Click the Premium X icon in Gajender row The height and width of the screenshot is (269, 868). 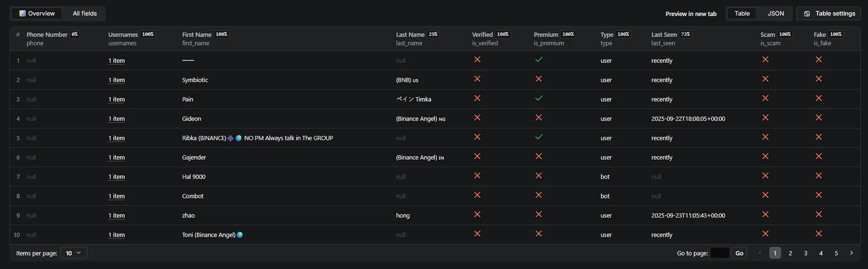[x=539, y=157]
